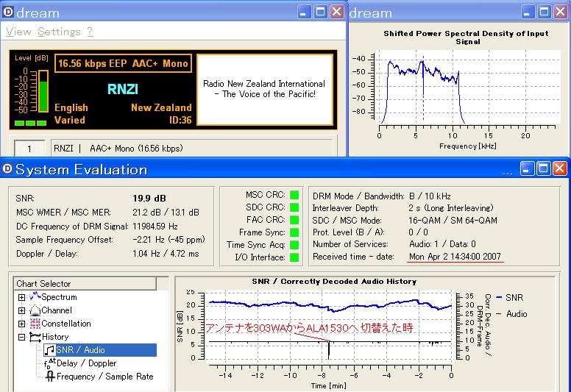
Task: Click the Chart Selector header
Action: [85, 284]
